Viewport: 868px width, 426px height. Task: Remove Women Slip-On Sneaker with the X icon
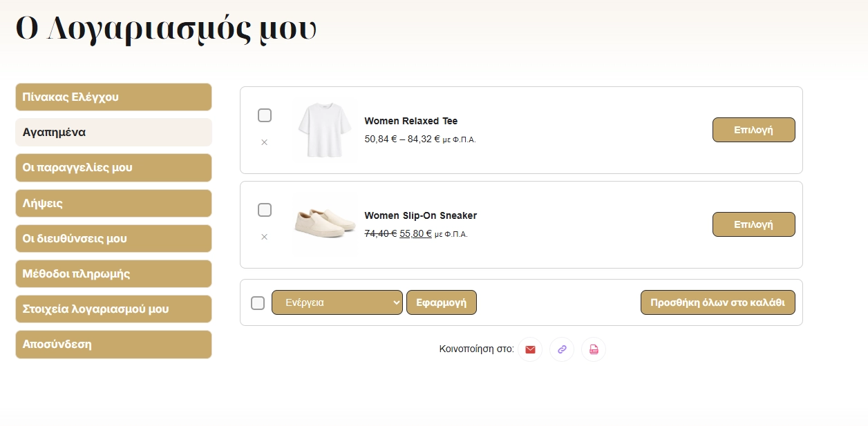264,237
